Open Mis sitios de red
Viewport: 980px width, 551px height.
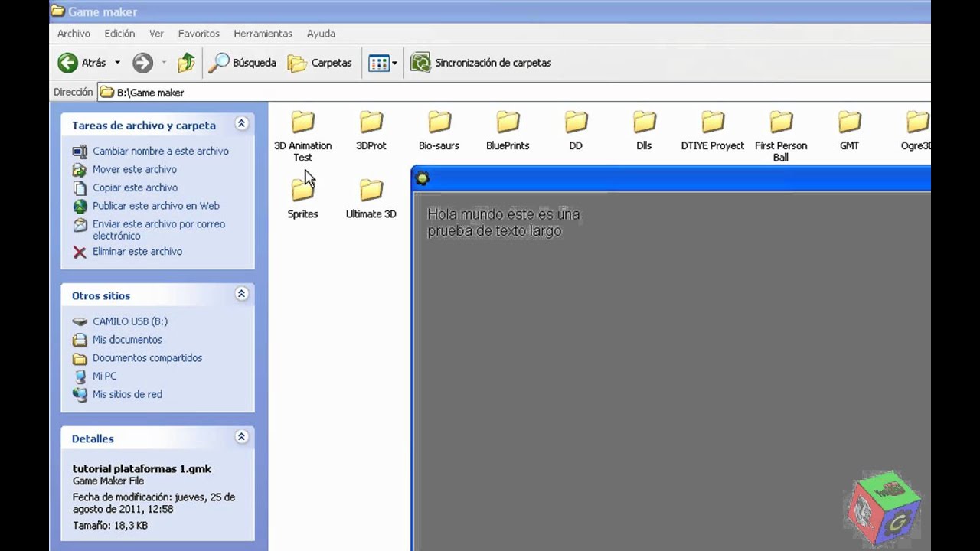pyautogui.click(x=127, y=395)
